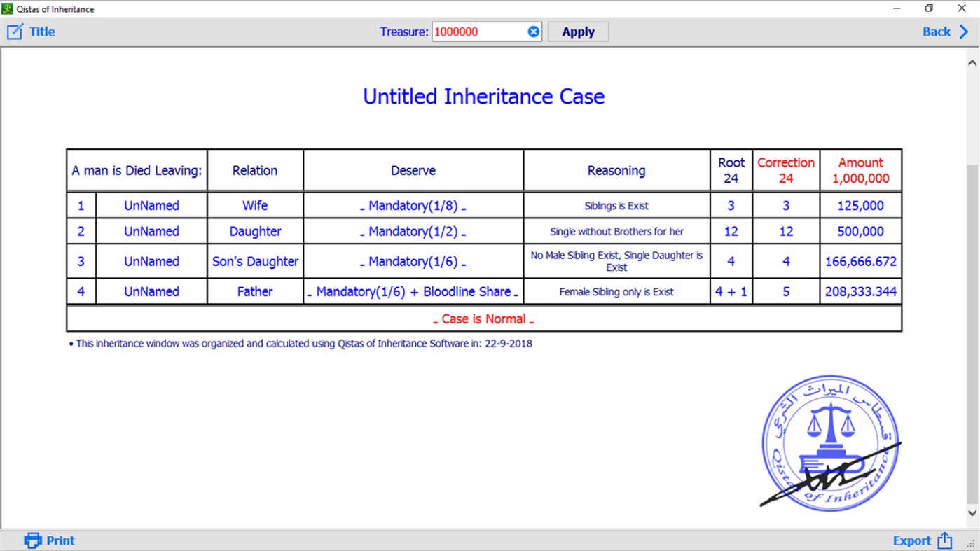980x551 pixels.
Task: Click inside the Treasure input field
Action: pos(476,31)
